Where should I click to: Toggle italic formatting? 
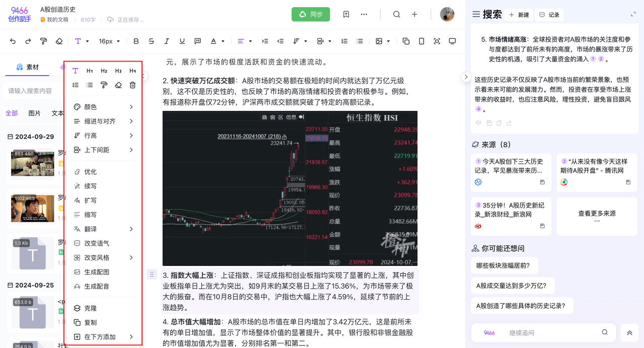167,41
